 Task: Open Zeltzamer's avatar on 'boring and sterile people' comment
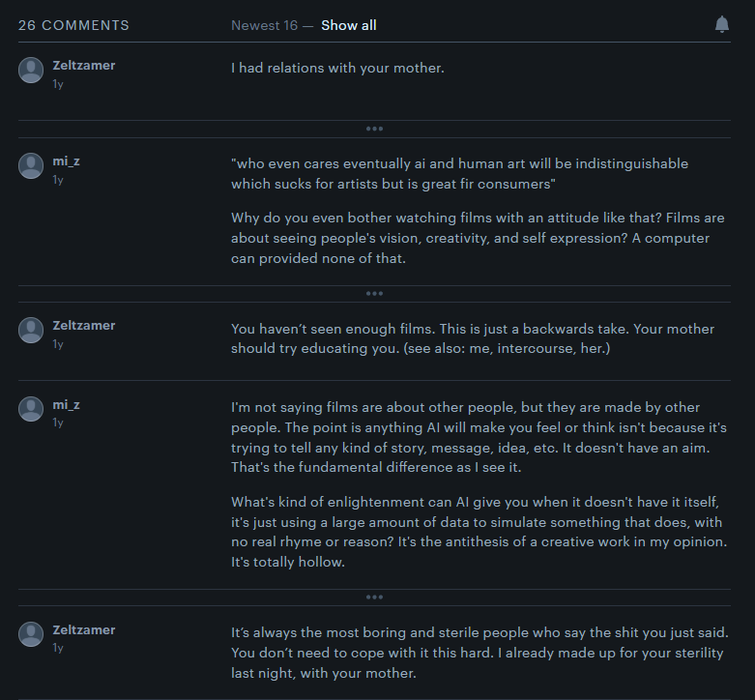[31, 633]
